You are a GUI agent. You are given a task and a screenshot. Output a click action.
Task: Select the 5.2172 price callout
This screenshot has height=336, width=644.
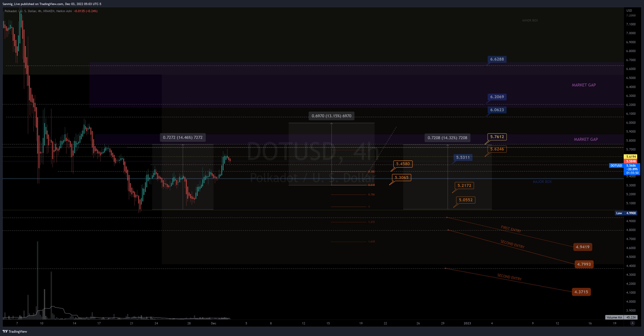(464, 186)
